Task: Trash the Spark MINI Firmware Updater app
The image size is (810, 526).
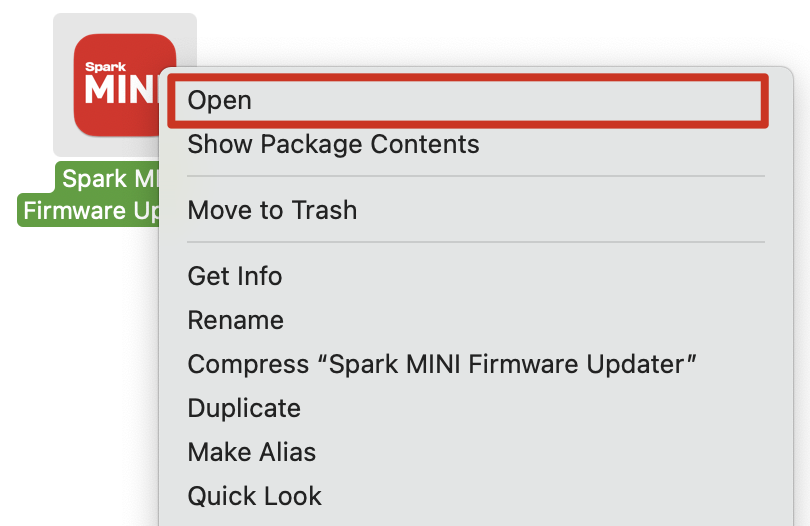Action: pos(272,210)
